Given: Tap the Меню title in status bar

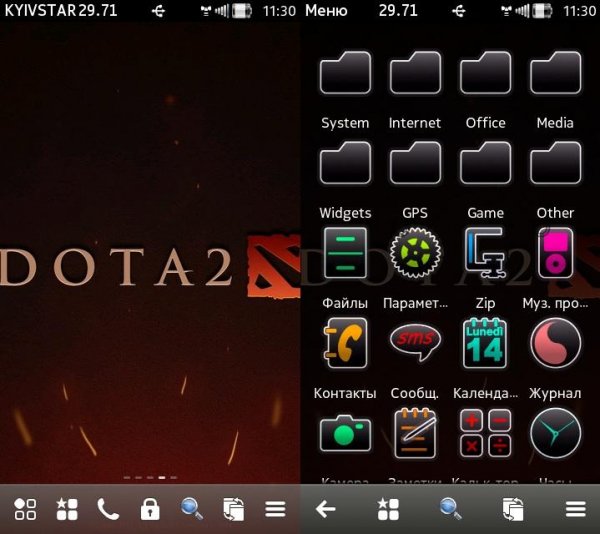Looking at the screenshot, I should click(x=326, y=10).
